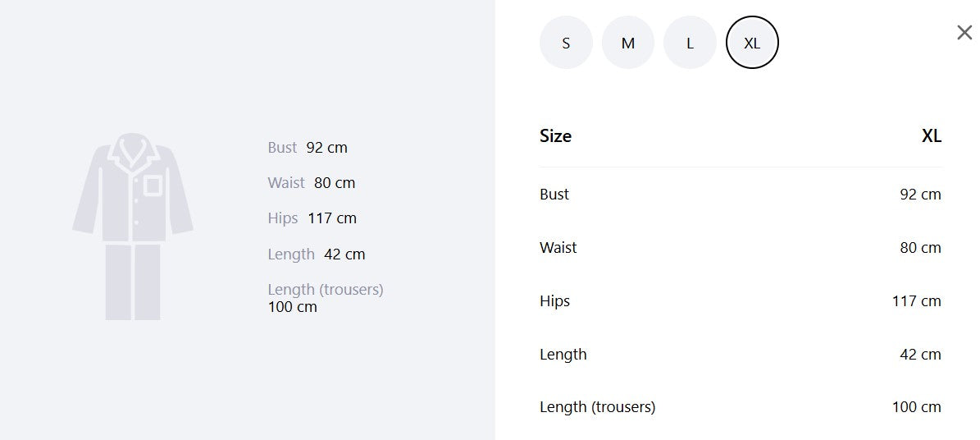Viewport: 980px width, 440px height.
Task: Click the Waist 80 cm measurement
Action: pos(312,183)
